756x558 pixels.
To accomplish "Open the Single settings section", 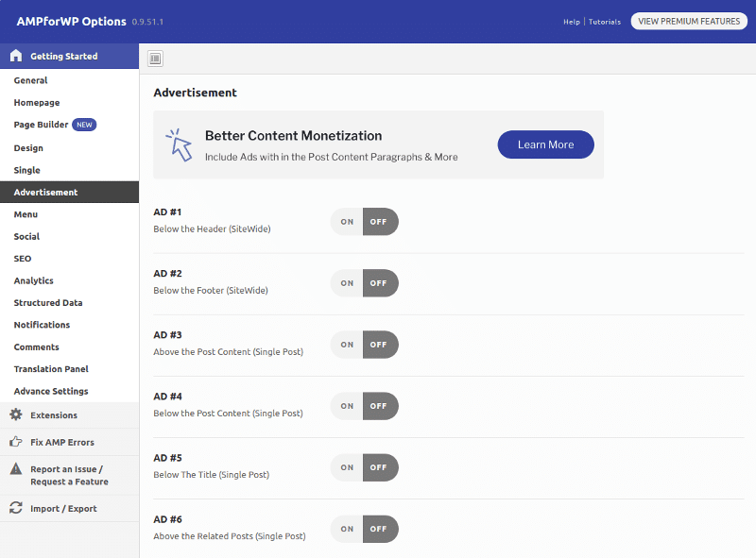I will tap(69, 170).
